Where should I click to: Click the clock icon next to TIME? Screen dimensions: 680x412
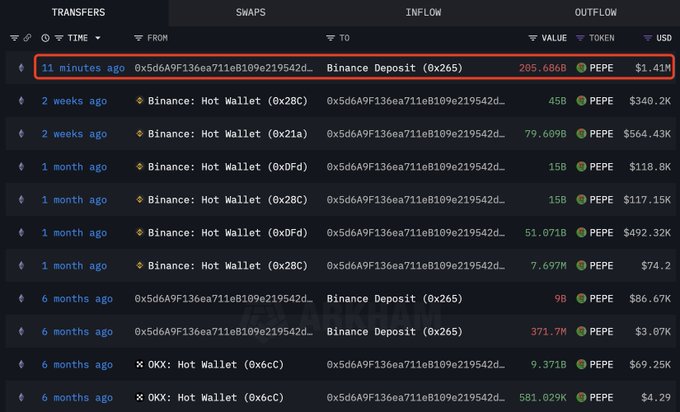click(45, 38)
